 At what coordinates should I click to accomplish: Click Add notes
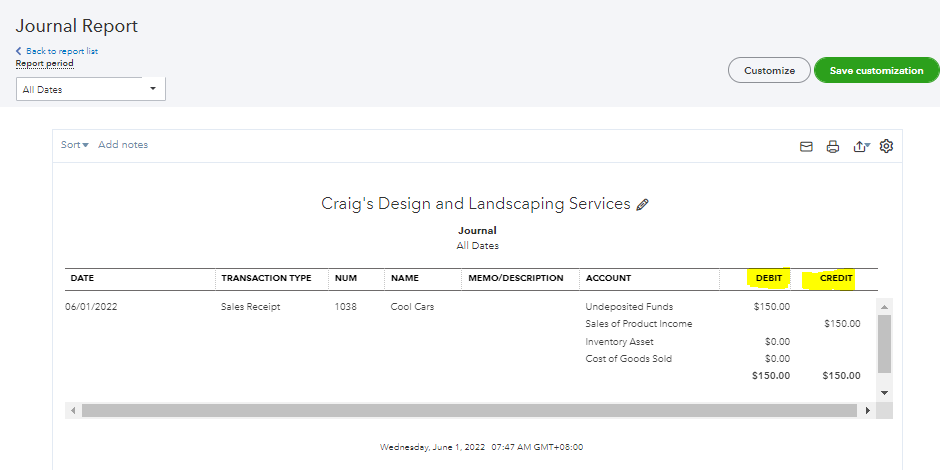pyautogui.click(x=123, y=145)
